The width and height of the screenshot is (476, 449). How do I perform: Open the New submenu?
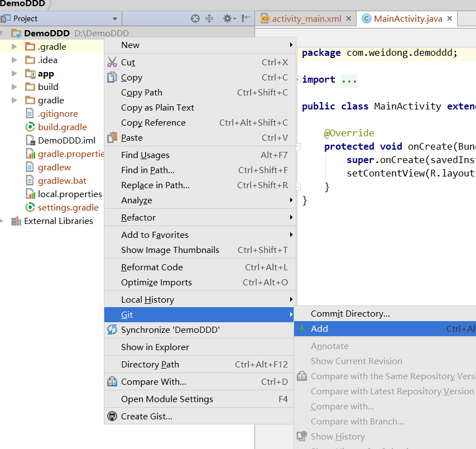tap(199, 45)
